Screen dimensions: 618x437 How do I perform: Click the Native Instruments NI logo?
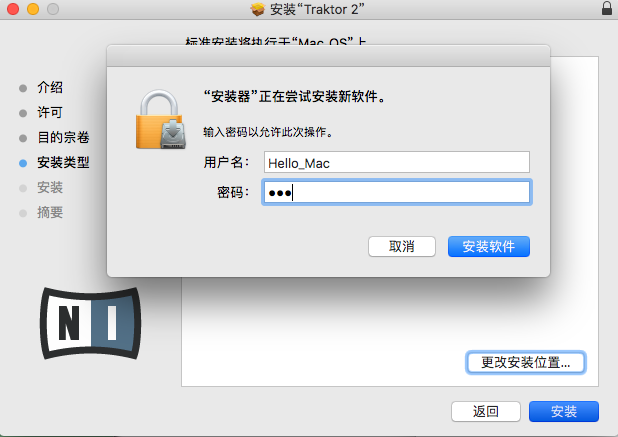click(91, 323)
